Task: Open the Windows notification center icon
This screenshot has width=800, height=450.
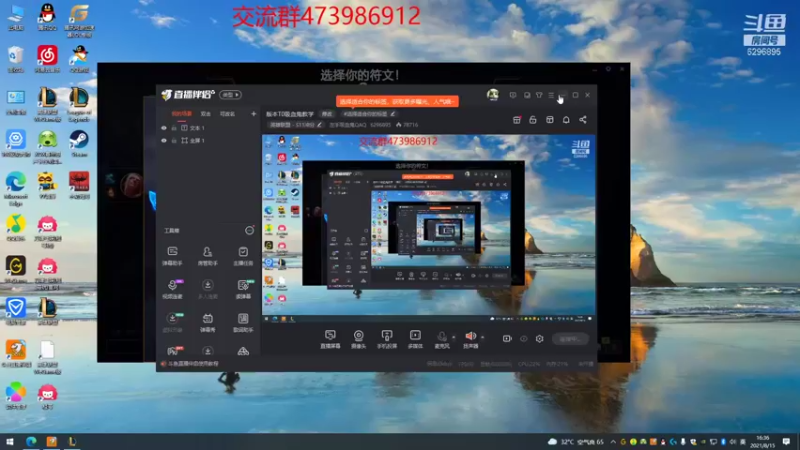Action: (x=786, y=441)
